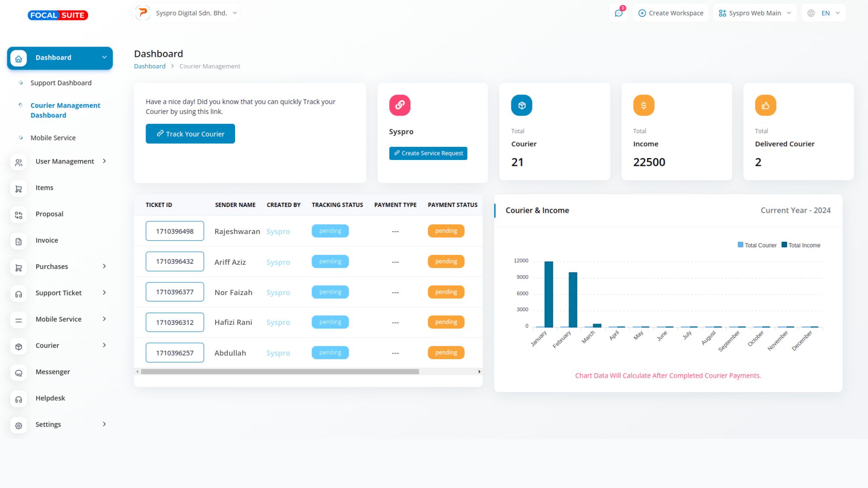Click the Items cart icon in sidebar
The height and width of the screenshot is (488, 868).
pos(19,188)
